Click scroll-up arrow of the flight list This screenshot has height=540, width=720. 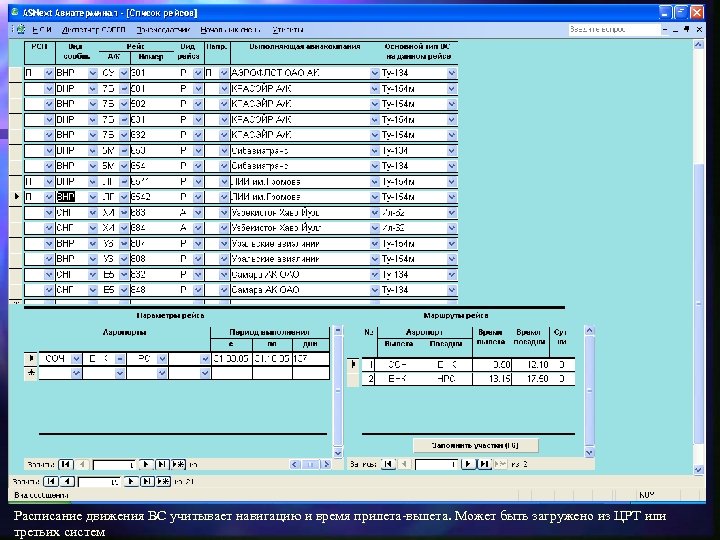(x=698, y=45)
